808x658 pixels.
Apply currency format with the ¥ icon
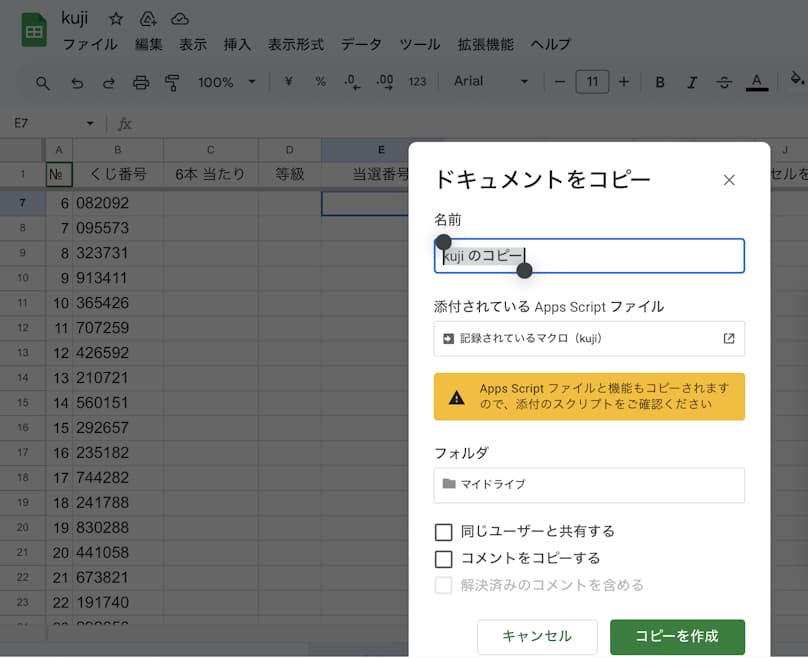coord(288,82)
